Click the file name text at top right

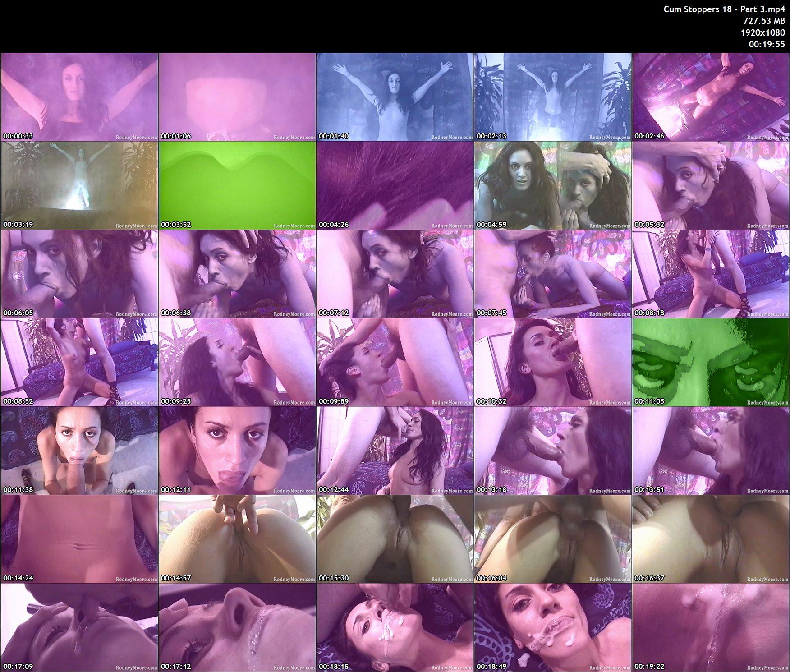(x=724, y=9)
